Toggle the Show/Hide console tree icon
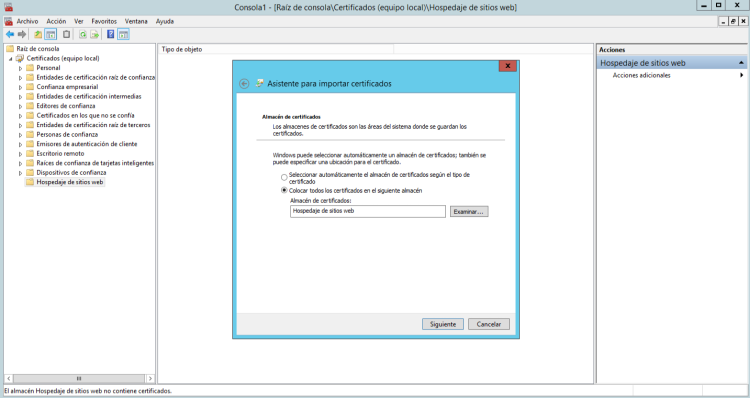Screen dimensions: 750x398 pyautogui.click(x=50, y=34)
